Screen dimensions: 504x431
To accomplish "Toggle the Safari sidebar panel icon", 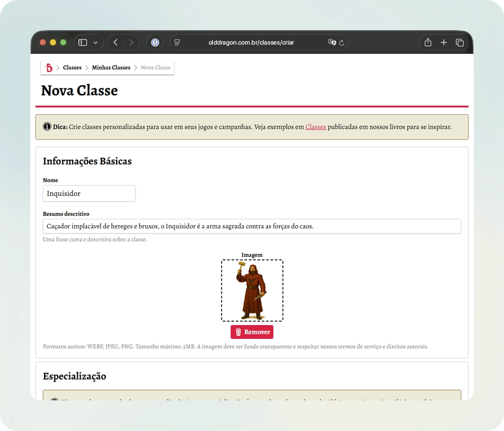I will pyautogui.click(x=82, y=43).
